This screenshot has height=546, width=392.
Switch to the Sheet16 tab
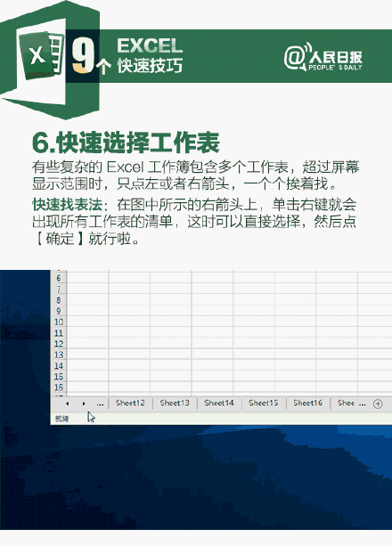(x=307, y=403)
